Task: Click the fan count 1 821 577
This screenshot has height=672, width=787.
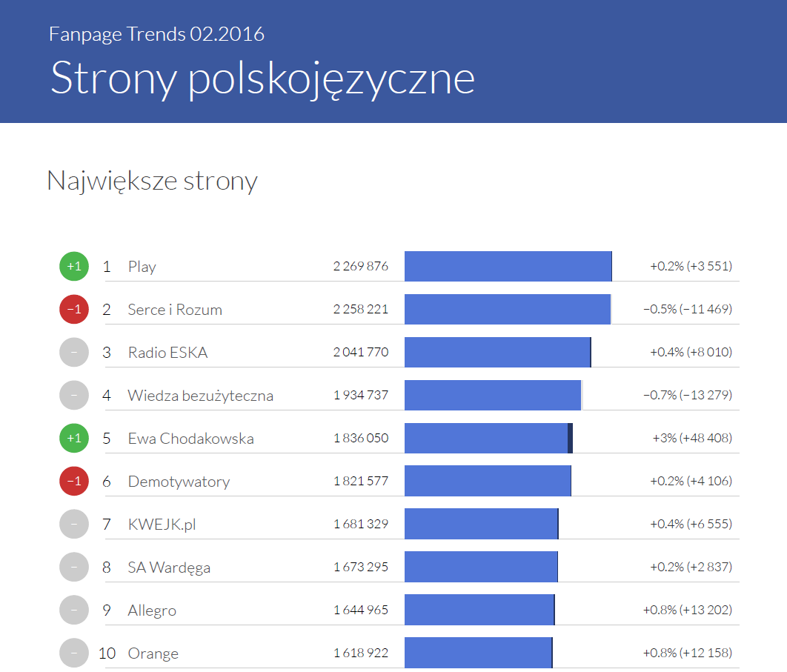Action: [x=361, y=482]
